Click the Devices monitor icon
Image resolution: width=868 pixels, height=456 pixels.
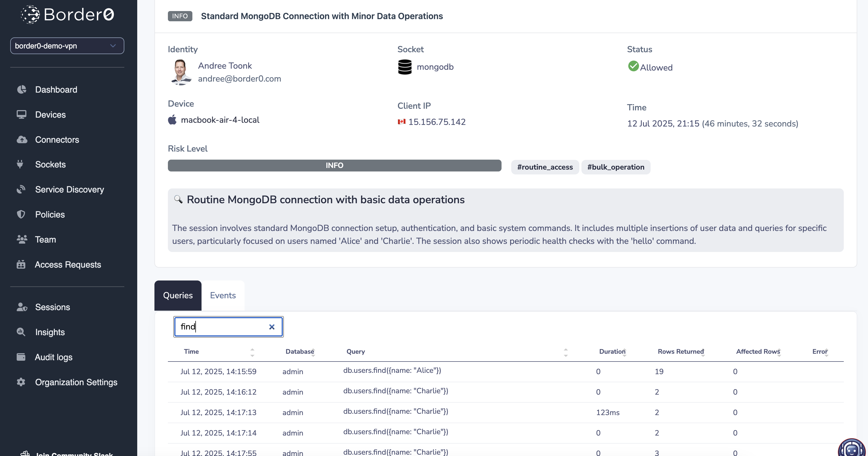(22, 115)
